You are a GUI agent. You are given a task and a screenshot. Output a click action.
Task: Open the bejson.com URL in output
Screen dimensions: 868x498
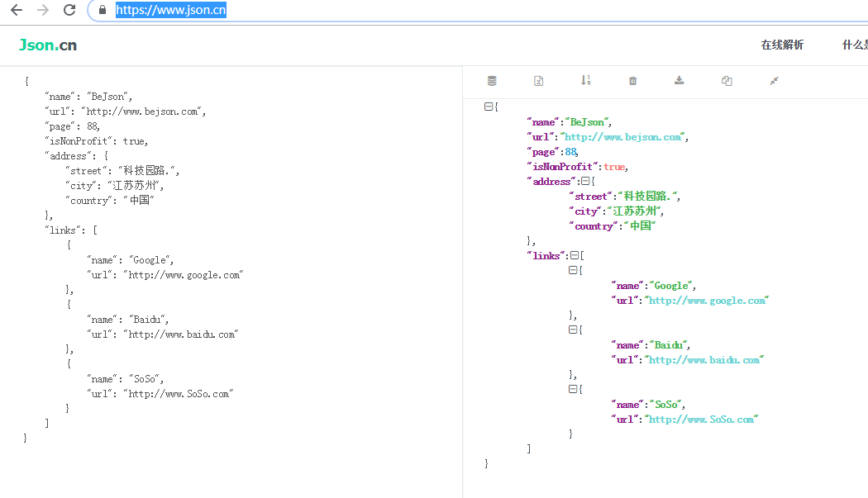(622, 137)
